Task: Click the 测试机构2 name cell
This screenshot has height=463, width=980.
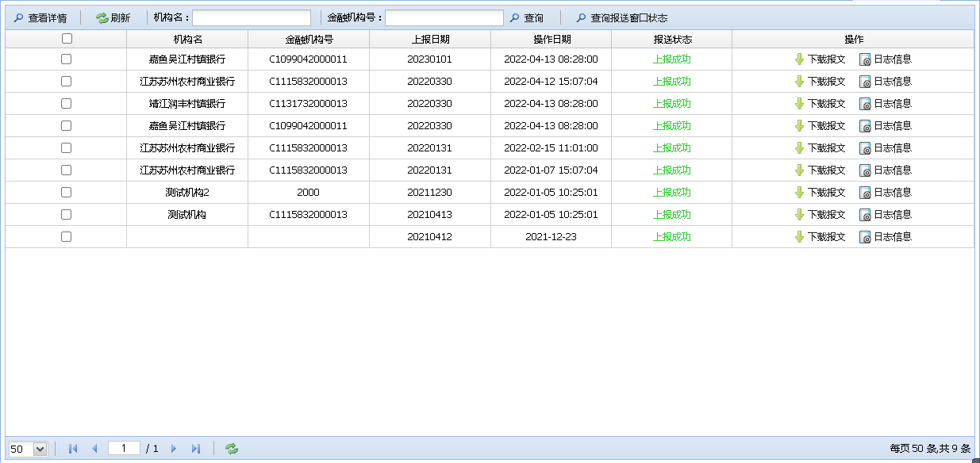Action: tap(187, 192)
